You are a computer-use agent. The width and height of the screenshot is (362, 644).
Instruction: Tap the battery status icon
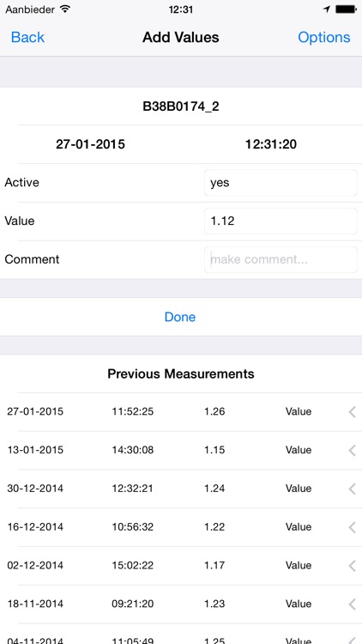[x=346, y=9]
